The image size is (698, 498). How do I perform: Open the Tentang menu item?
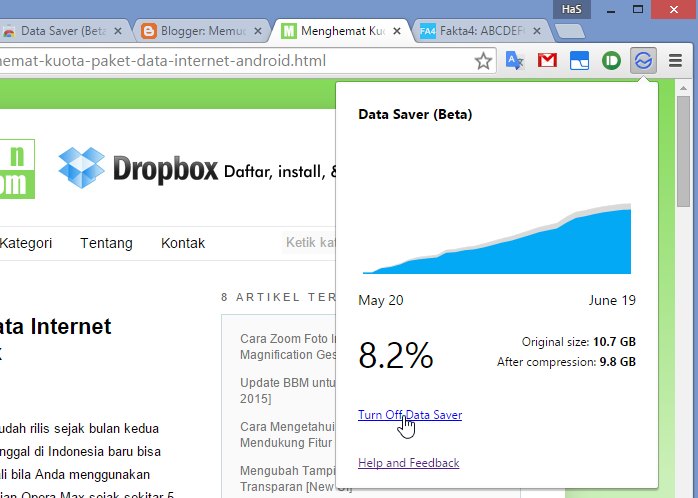coord(106,243)
